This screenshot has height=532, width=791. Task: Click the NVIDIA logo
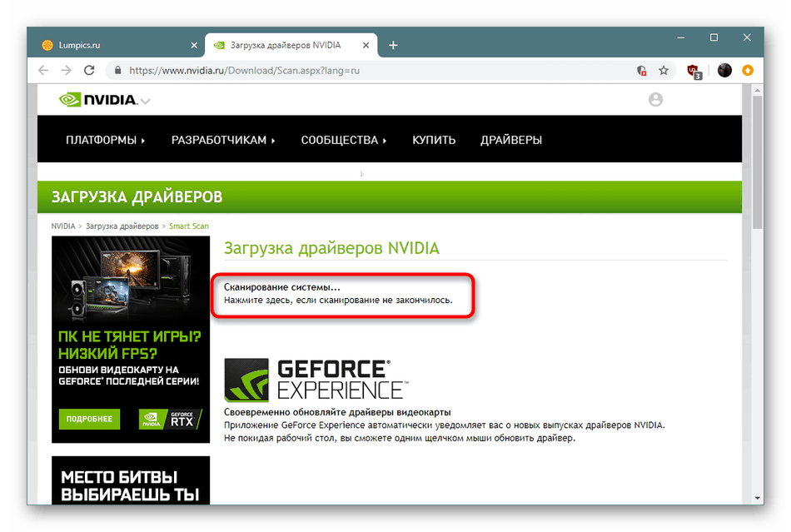click(98, 100)
